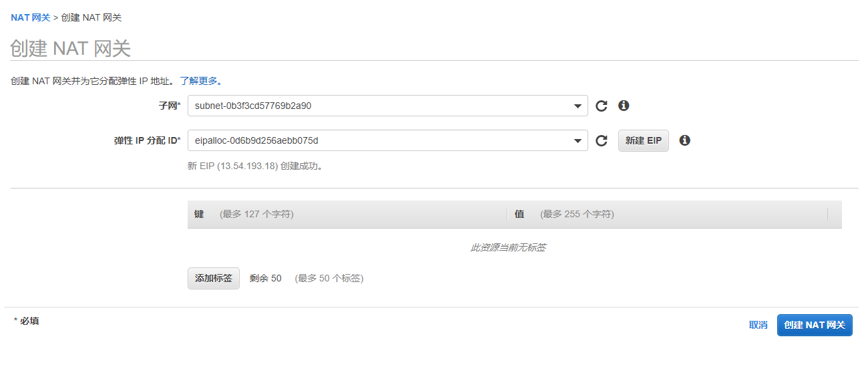Show info about the subnet field
Image resolution: width=868 pixels, height=375 pixels.
[624, 106]
